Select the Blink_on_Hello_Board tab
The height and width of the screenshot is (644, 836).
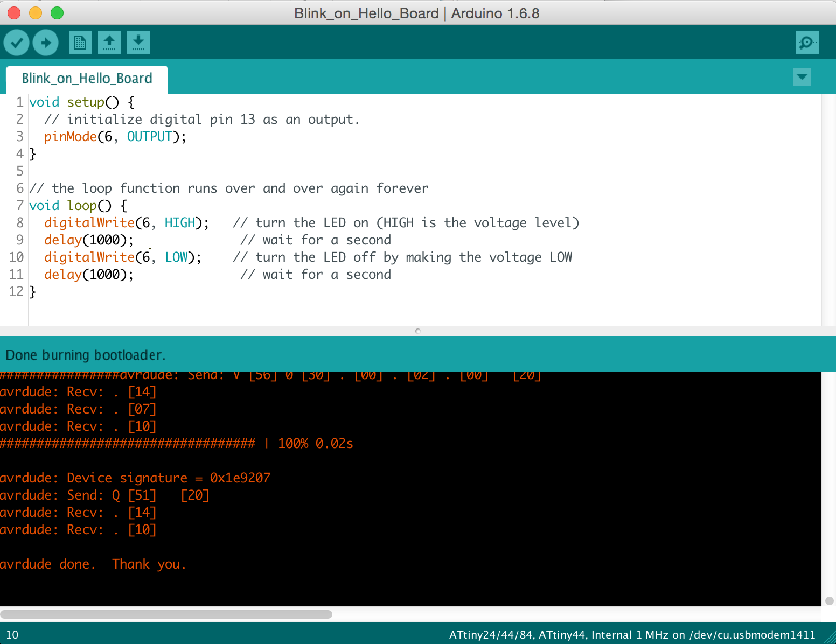pos(87,79)
